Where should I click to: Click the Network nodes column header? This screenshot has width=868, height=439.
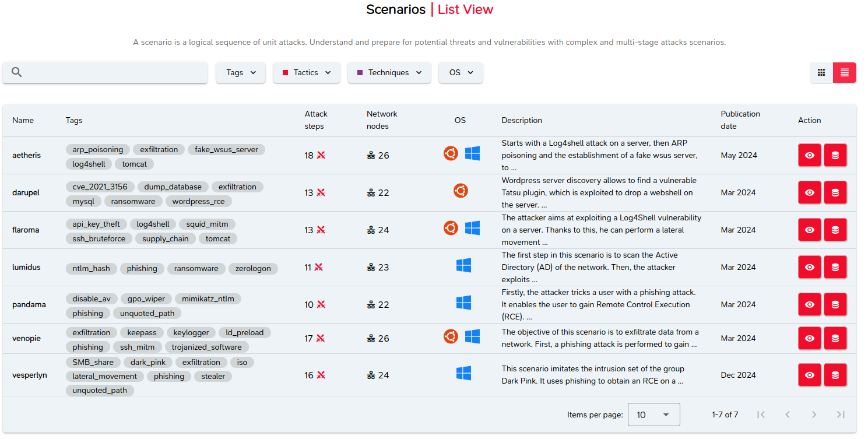click(382, 120)
